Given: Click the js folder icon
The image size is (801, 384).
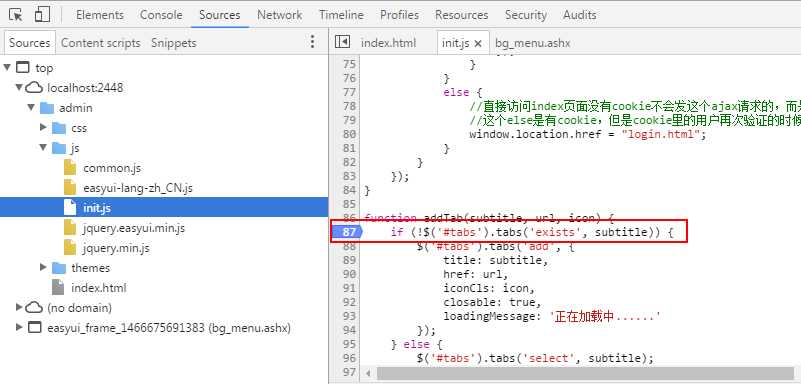Looking at the screenshot, I should click(59, 148).
